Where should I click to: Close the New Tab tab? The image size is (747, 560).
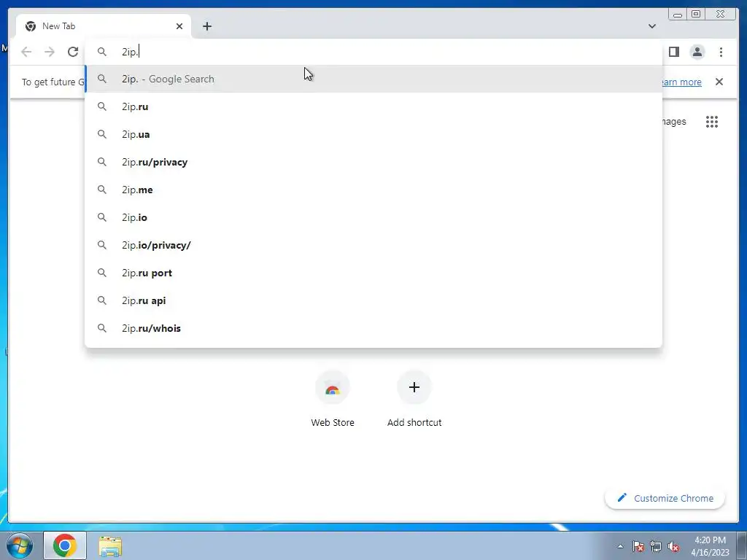tap(179, 26)
